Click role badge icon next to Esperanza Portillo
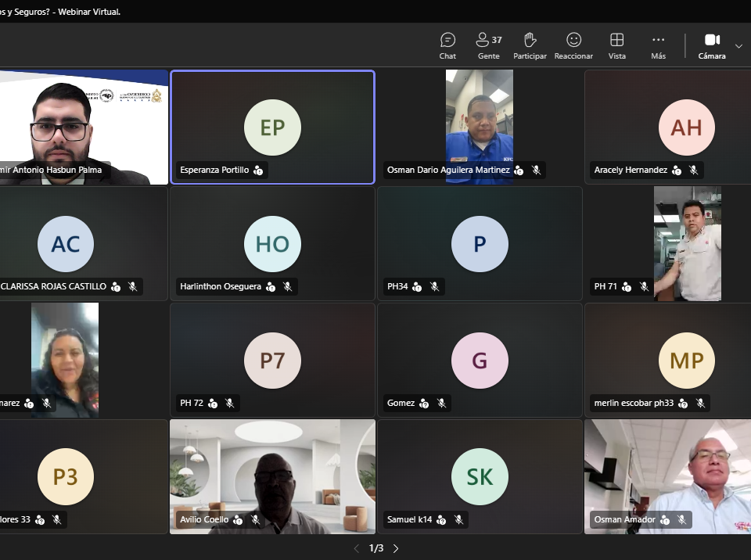This screenshot has height=560, width=751. pyautogui.click(x=258, y=170)
